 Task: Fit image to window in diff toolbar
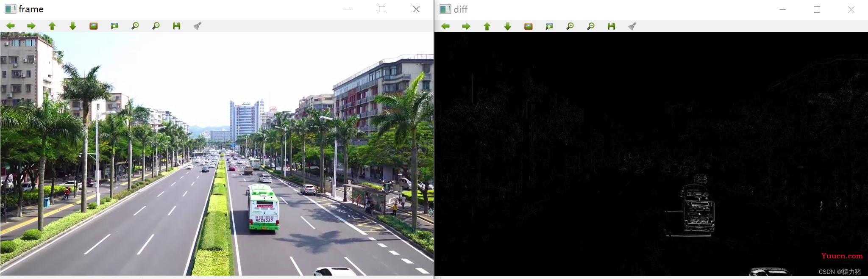tap(549, 26)
